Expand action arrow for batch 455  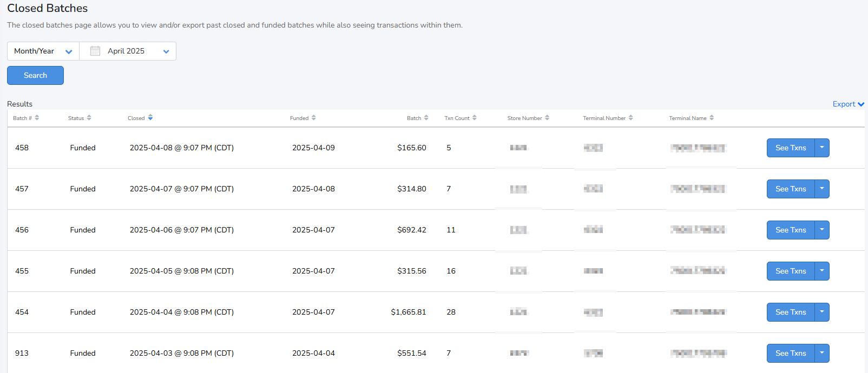[822, 271]
